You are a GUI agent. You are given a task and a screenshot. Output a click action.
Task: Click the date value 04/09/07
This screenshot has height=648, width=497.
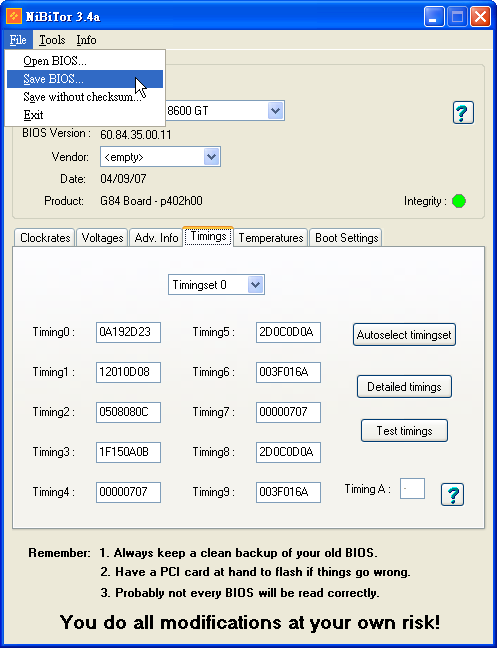coord(123,179)
